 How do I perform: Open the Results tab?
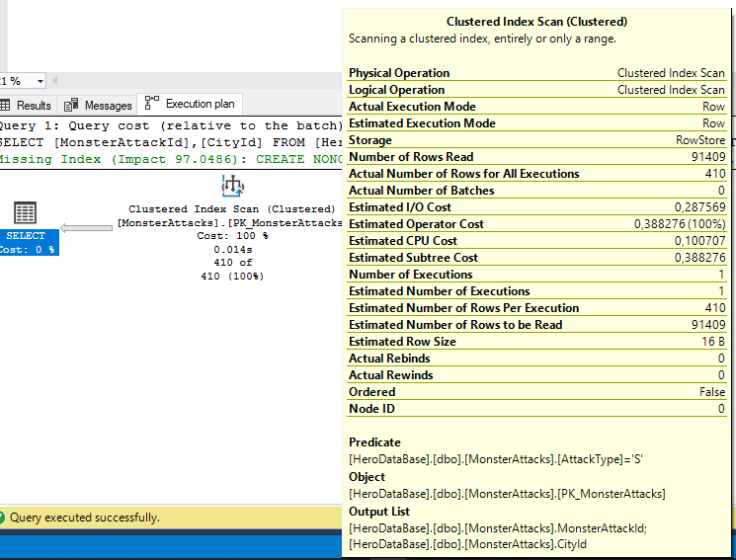tap(27, 105)
